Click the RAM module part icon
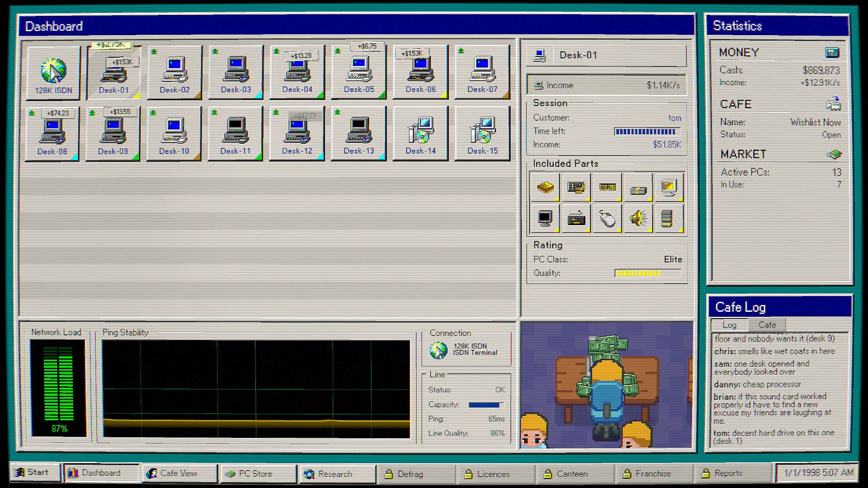868x488 pixels. (x=607, y=187)
